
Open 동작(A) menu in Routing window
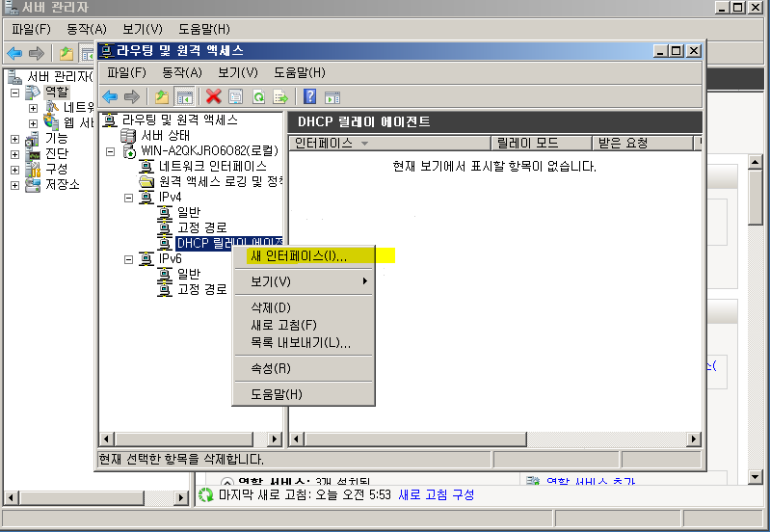tap(182, 72)
